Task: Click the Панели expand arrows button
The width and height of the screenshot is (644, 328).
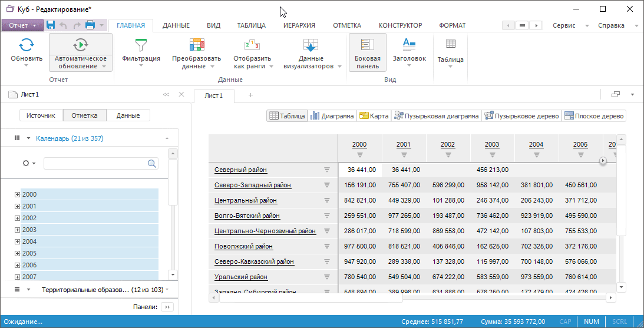Action: [x=167, y=307]
